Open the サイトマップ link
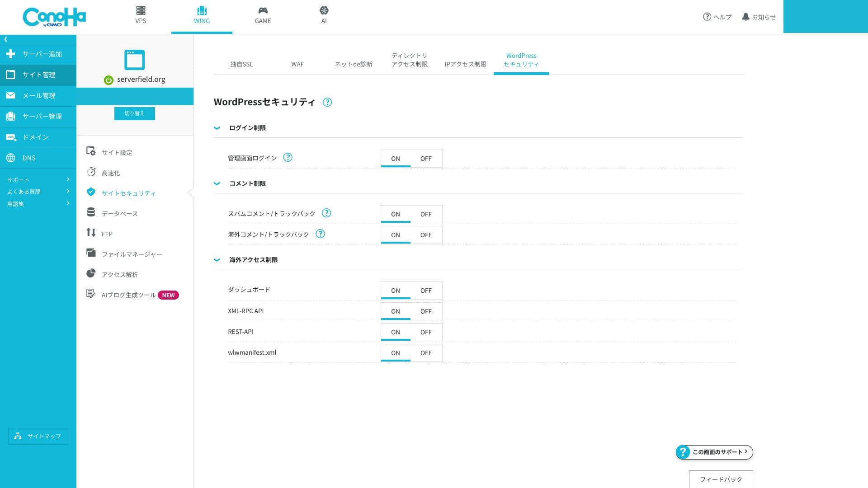The height and width of the screenshot is (488, 868). pyautogui.click(x=38, y=436)
